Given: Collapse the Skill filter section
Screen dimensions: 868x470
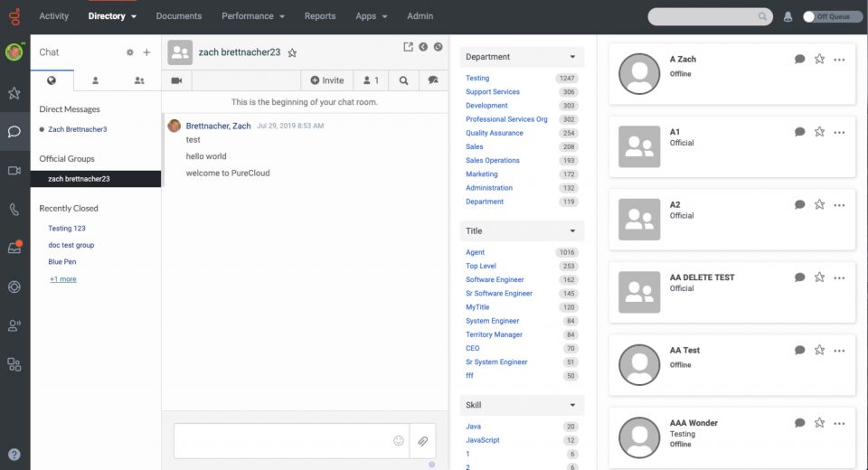Looking at the screenshot, I should (522, 405).
